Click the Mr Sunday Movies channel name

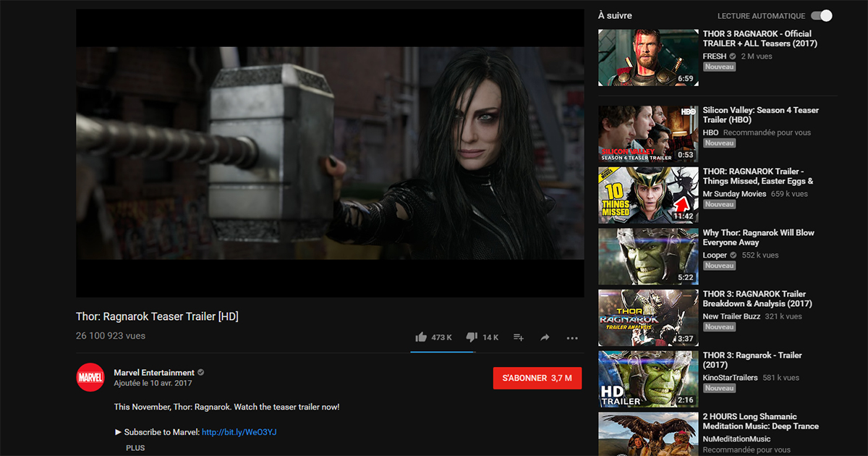click(x=735, y=194)
